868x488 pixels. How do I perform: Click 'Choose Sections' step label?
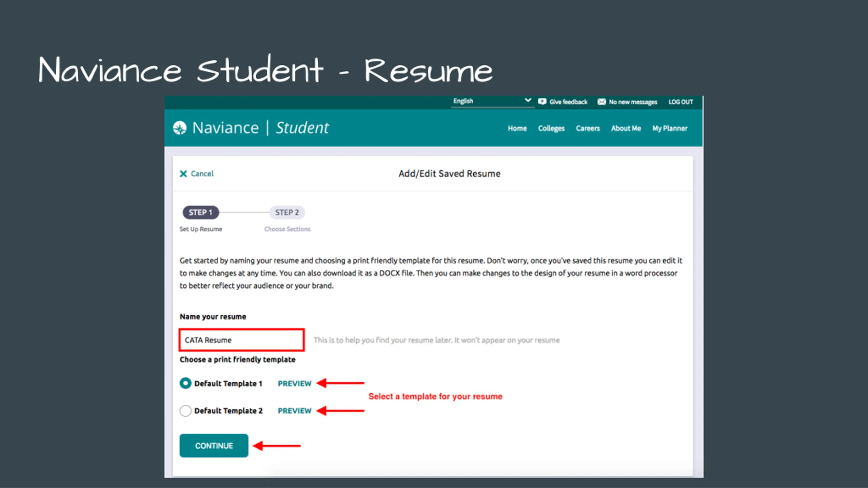coord(287,229)
